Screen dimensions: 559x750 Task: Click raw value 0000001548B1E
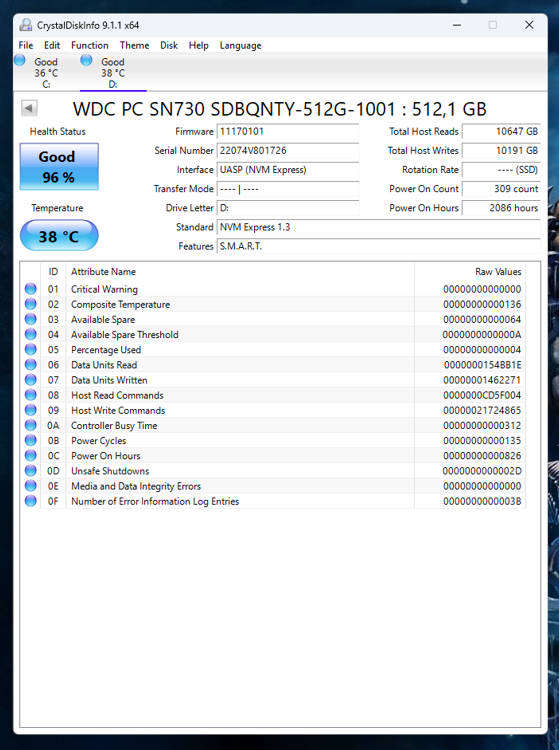point(482,365)
